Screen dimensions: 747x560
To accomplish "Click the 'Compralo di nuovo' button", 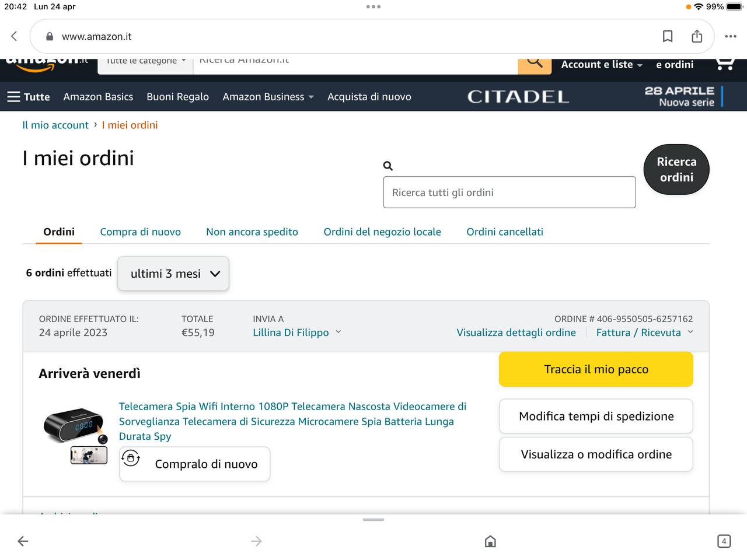I will [194, 464].
